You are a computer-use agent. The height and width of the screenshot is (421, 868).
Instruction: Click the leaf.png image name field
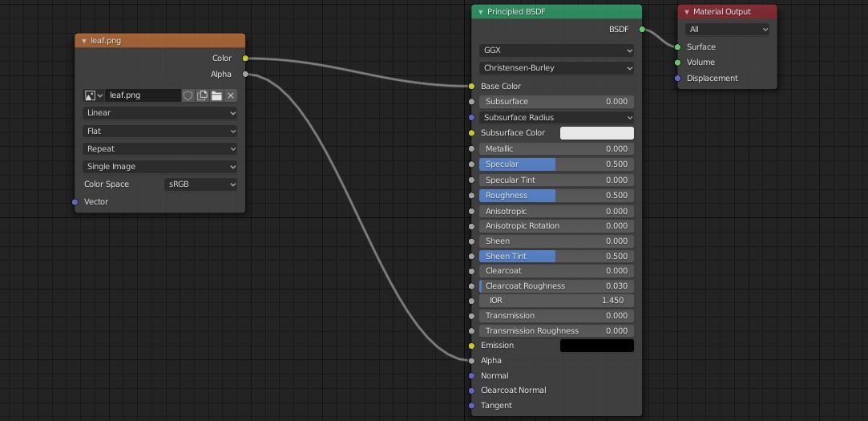(x=143, y=95)
